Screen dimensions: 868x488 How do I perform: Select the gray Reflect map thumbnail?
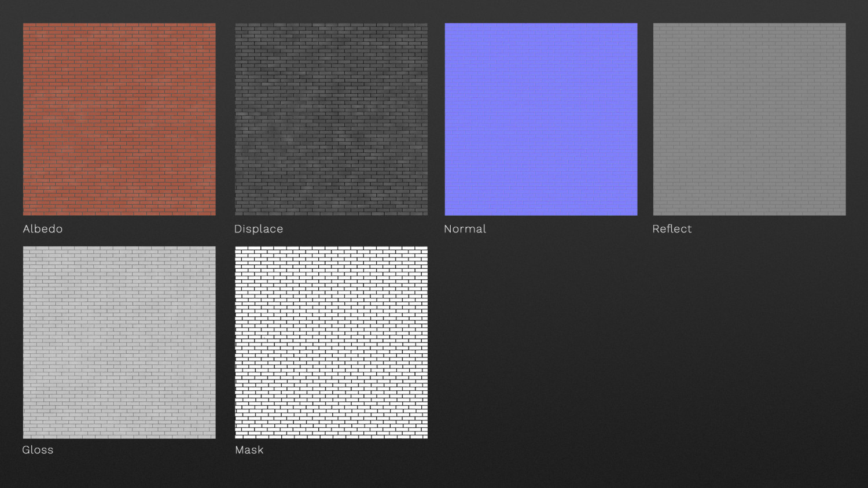(x=749, y=119)
